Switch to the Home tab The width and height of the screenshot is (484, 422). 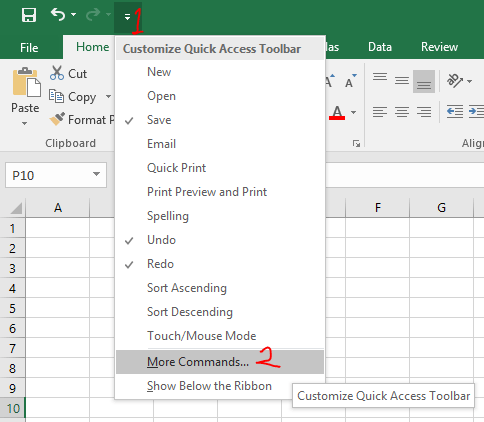[92, 47]
